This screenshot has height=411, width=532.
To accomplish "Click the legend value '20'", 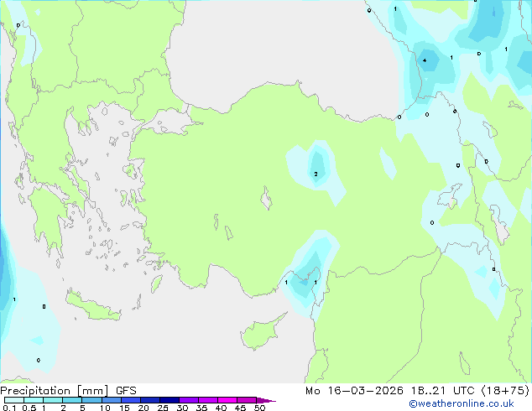I will (143, 408).
